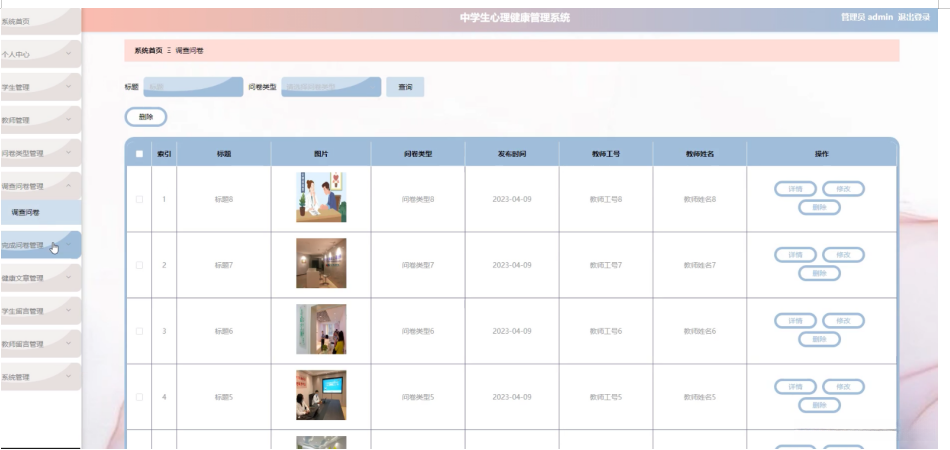The width and height of the screenshot is (950, 450).
Task: Expand 学生留言管理 using its chevron
Action: point(68,310)
